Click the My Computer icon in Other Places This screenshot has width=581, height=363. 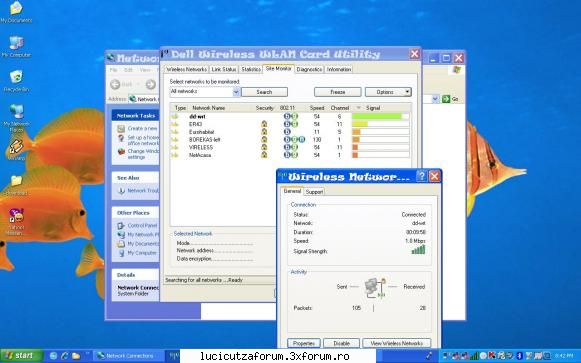tap(121, 253)
